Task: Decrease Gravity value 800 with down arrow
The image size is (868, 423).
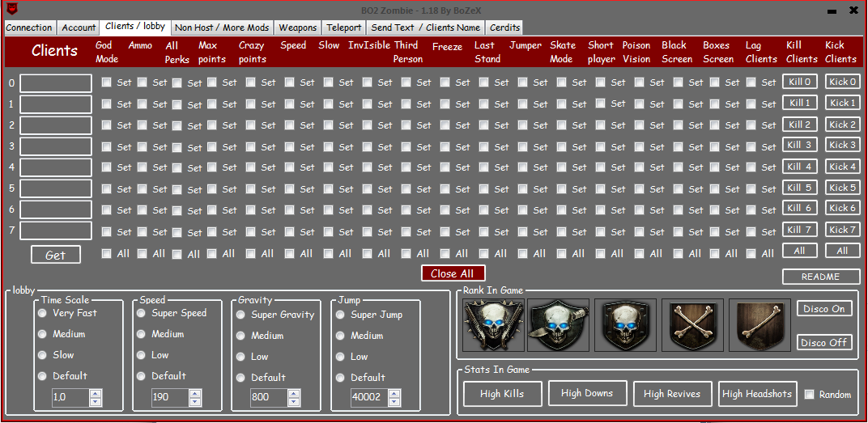Action: [x=294, y=401]
